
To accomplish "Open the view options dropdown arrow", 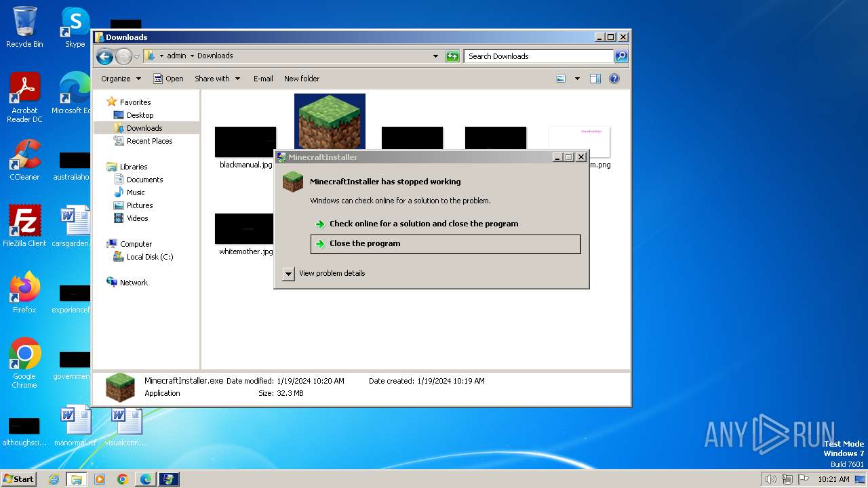I will coord(577,79).
